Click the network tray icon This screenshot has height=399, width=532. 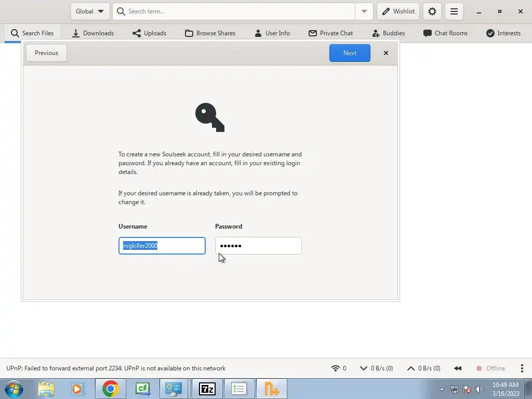[454, 389]
